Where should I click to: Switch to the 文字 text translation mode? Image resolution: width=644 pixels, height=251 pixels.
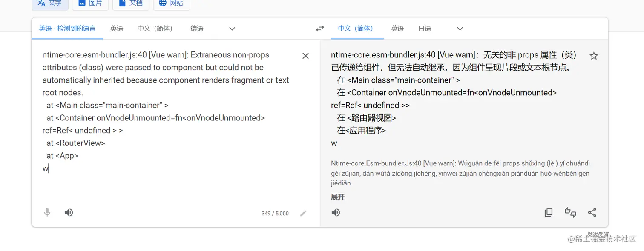tap(49, 3)
